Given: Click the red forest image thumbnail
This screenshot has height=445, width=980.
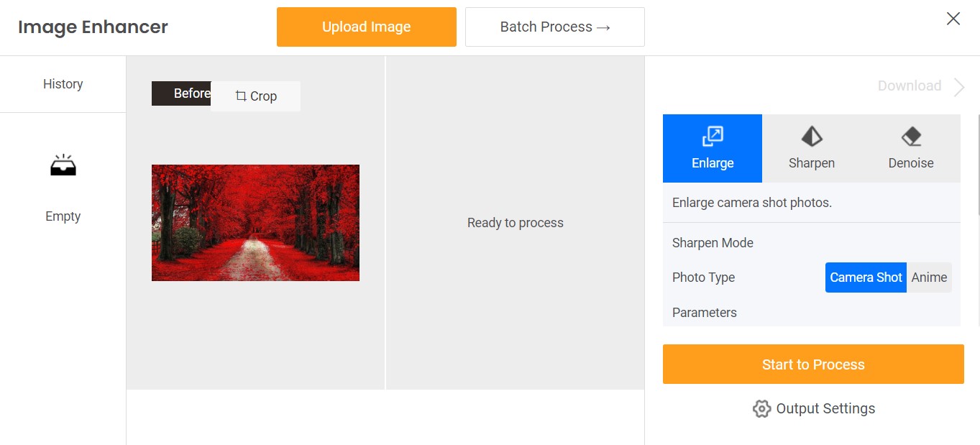Looking at the screenshot, I should click(255, 222).
